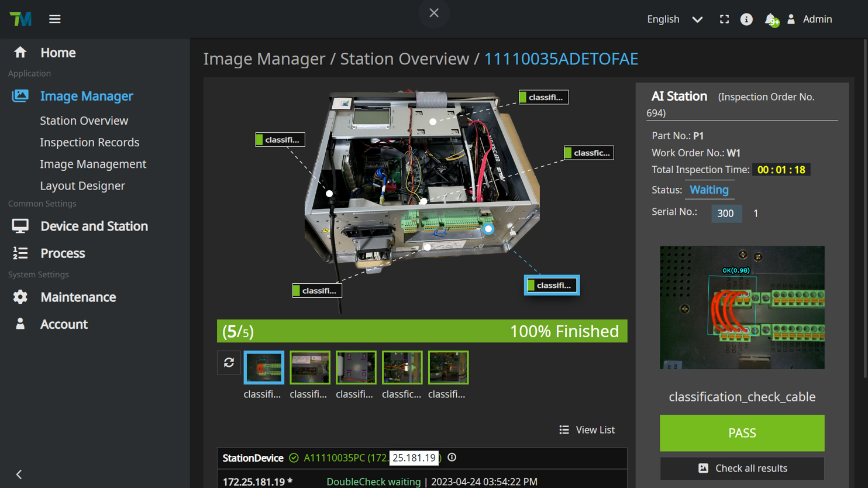Viewport: 868px width, 488px height.
Task: Click the Admin user icon
Action: tap(791, 19)
